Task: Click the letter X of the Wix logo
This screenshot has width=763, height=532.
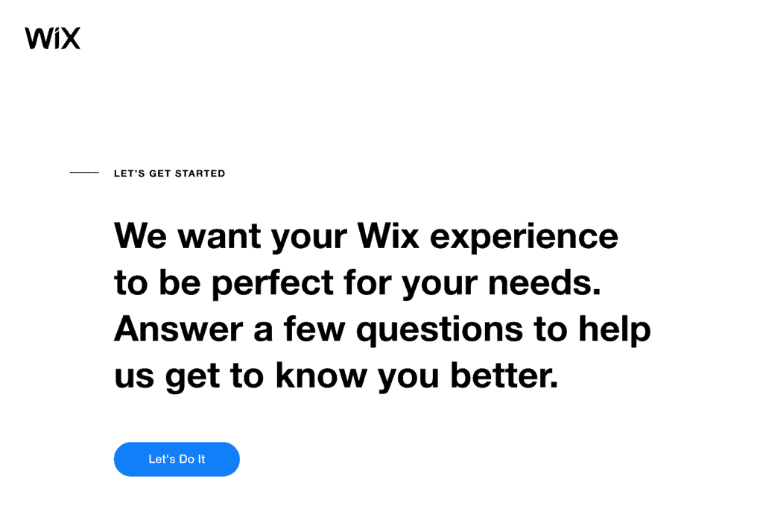Action: click(x=71, y=39)
